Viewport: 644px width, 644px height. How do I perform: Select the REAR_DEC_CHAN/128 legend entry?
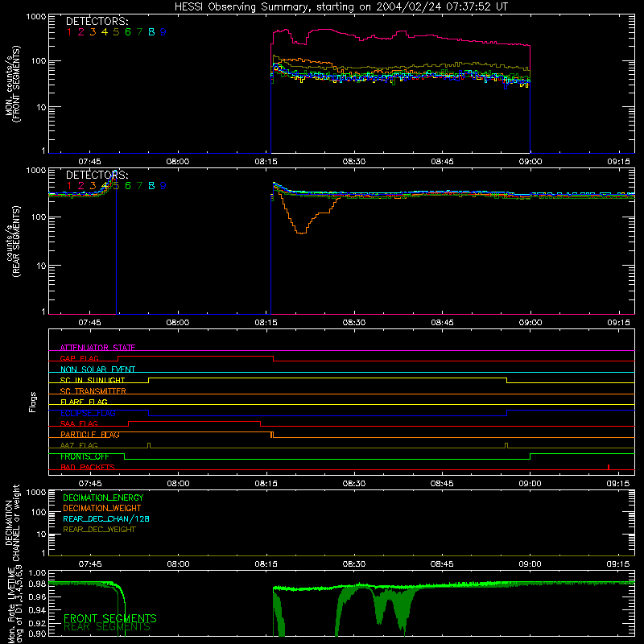coord(106,518)
